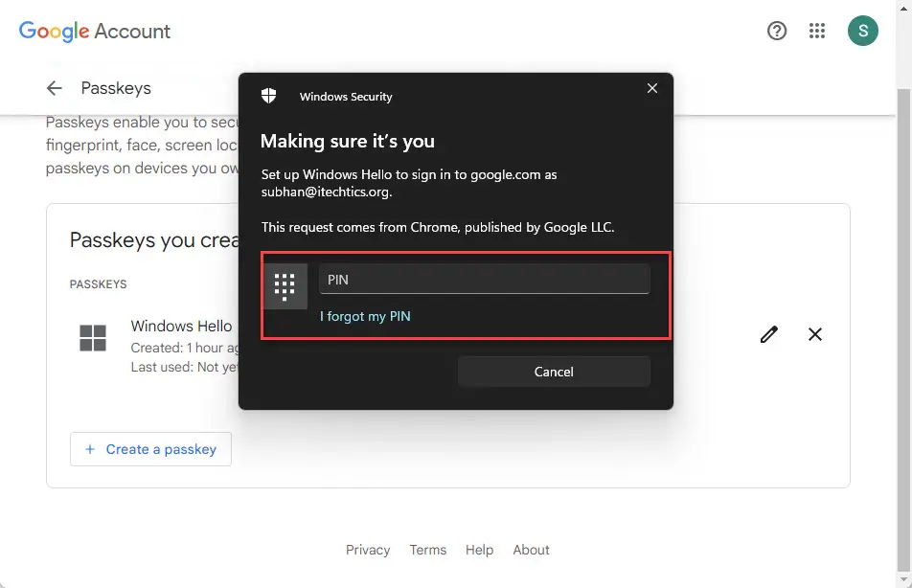
Task: Go back using the arrow beside Passkeys
Action: coord(54,88)
